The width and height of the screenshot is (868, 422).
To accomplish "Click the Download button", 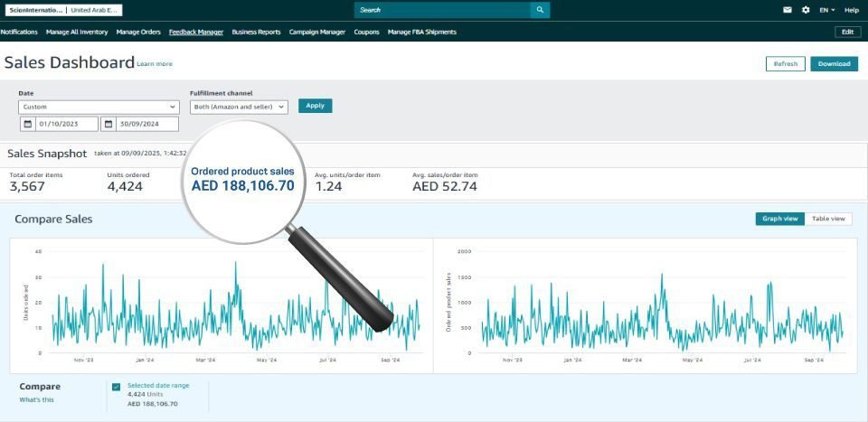I will pos(834,64).
